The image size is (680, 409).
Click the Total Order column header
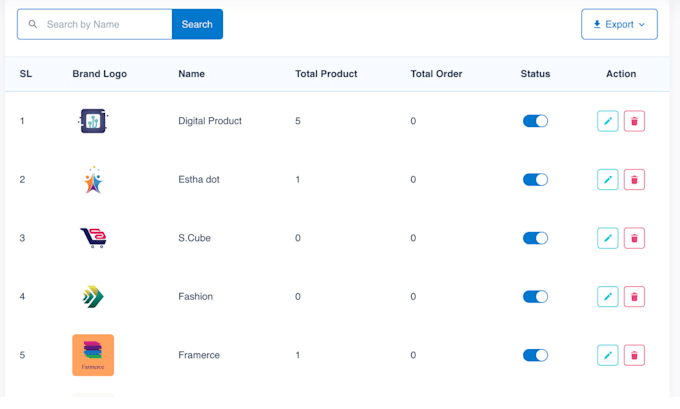(x=436, y=74)
